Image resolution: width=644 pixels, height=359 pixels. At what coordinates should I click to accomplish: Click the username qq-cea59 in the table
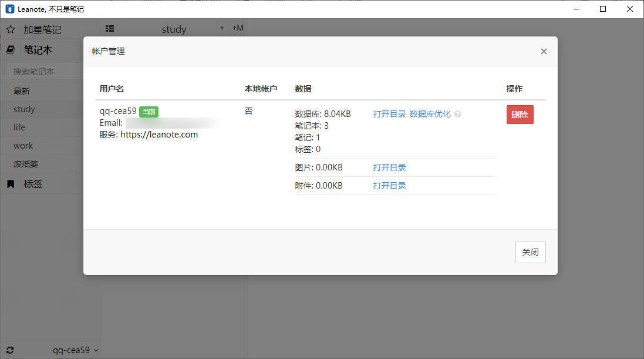click(x=118, y=111)
